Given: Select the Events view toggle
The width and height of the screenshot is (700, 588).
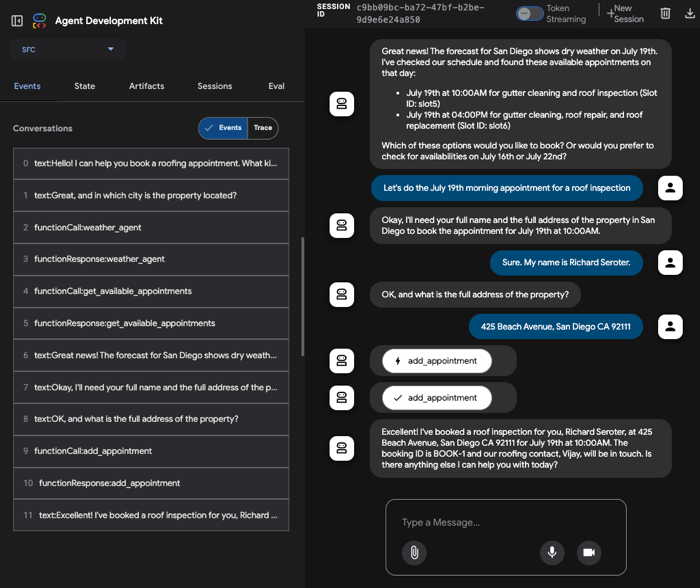Looking at the screenshot, I should pyautogui.click(x=224, y=128).
